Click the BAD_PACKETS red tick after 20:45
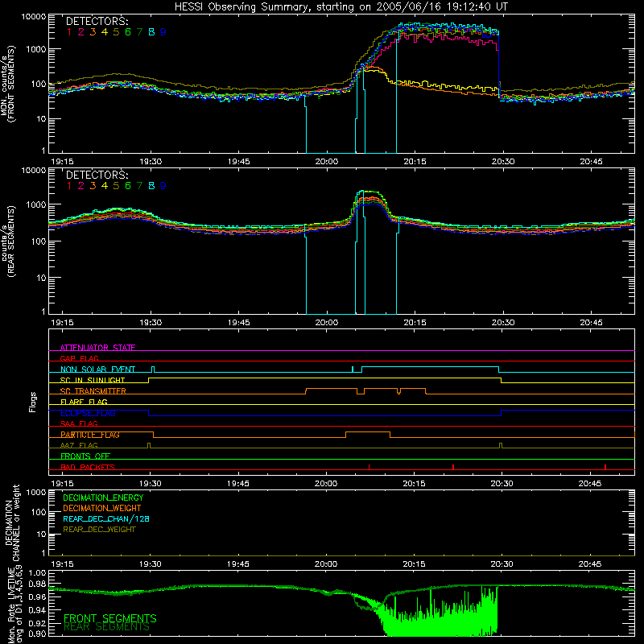644x644 pixels. click(x=605, y=467)
